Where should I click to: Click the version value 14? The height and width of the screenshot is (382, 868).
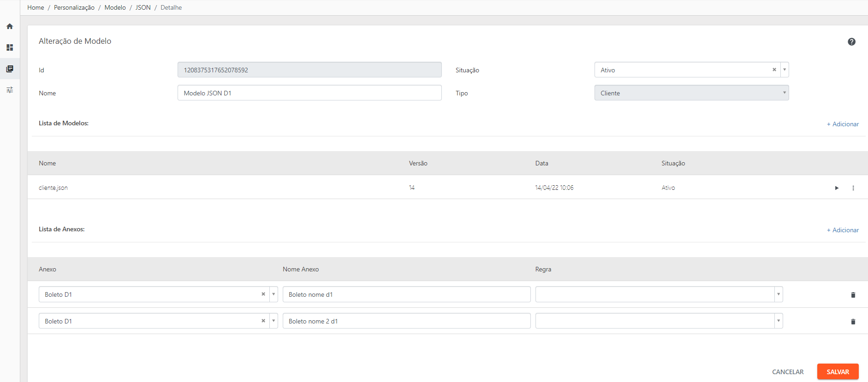pyautogui.click(x=412, y=188)
